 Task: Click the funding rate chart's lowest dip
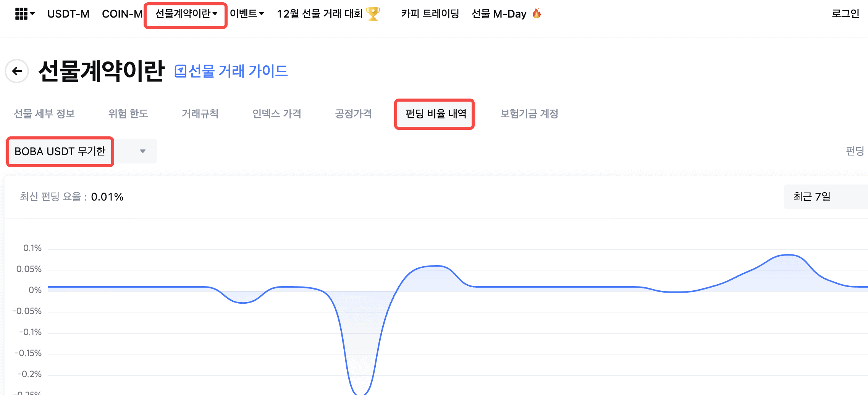360,392
